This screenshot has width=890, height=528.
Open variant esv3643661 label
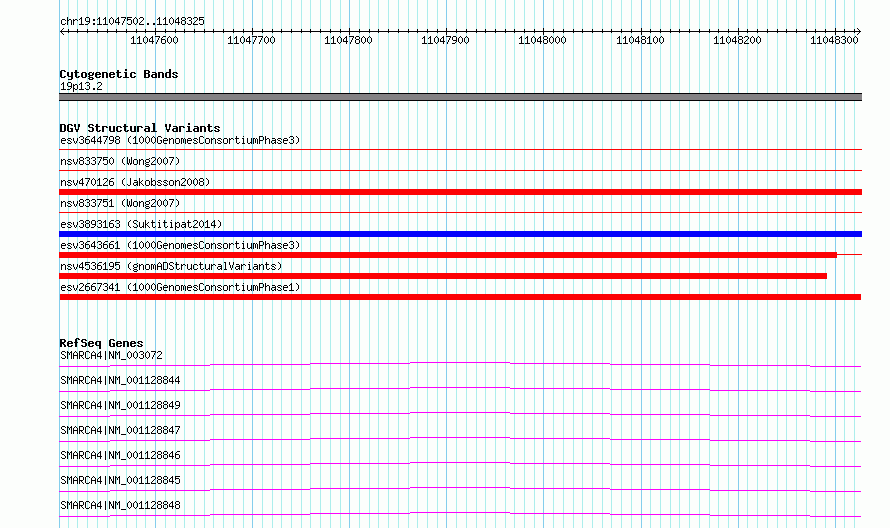pos(180,245)
